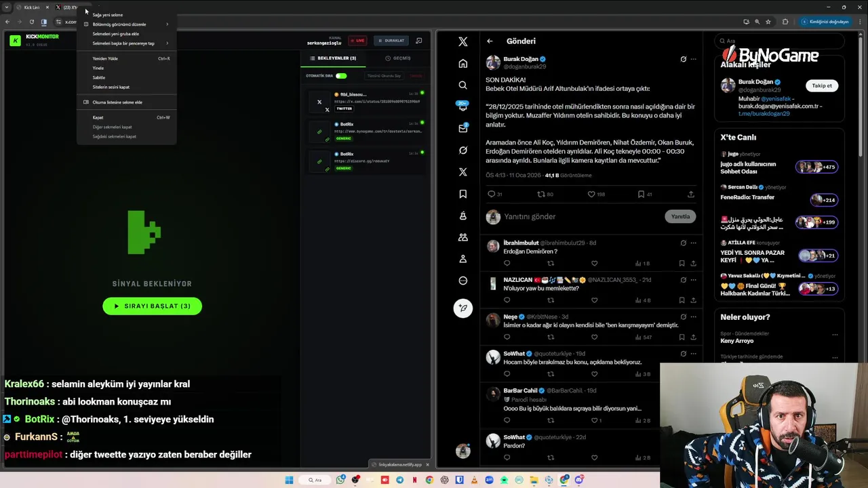Viewport: 868px width, 488px height.
Task: Open BotRix bynogame.com queue item
Action: point(366,131)
